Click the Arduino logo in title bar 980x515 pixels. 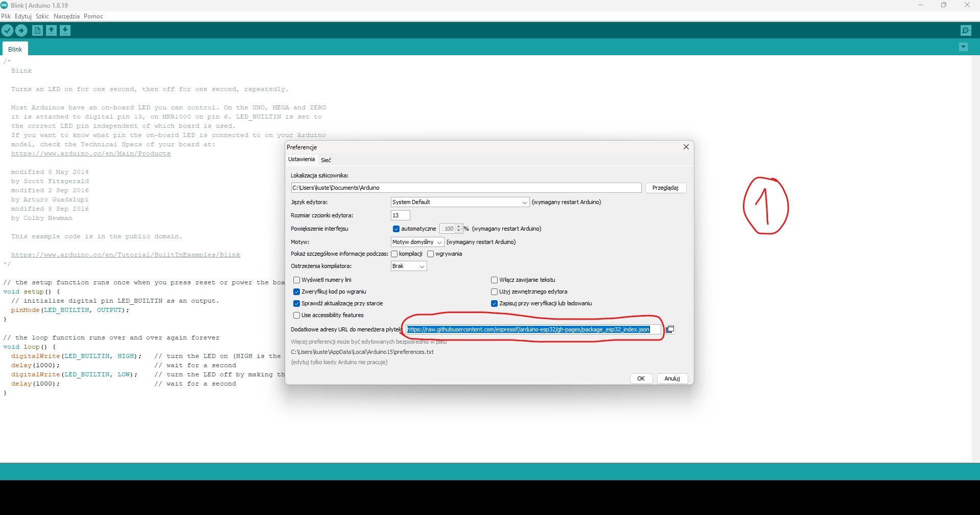point(4,5)
